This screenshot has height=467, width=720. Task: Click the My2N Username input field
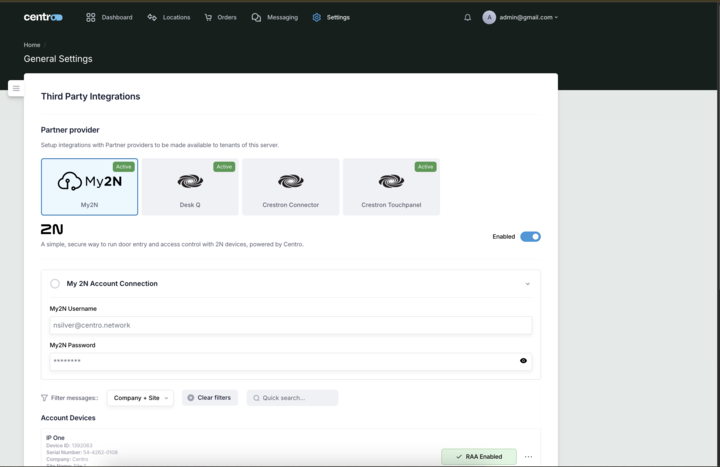[290, 325]
